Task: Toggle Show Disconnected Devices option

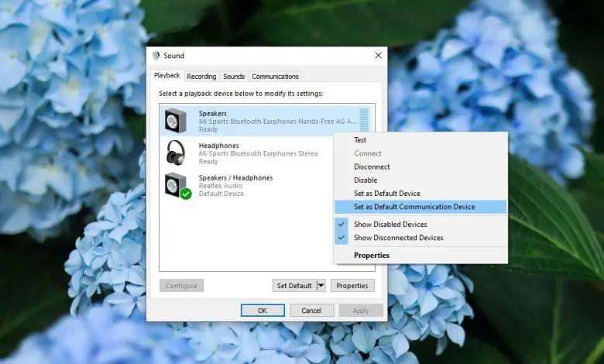Action: click(420, 238)
